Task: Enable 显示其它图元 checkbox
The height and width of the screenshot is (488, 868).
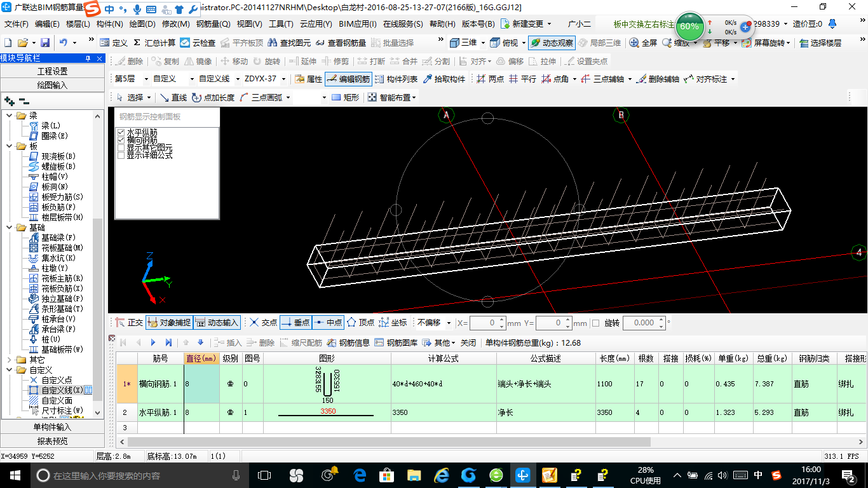Action: coord(121,147)
